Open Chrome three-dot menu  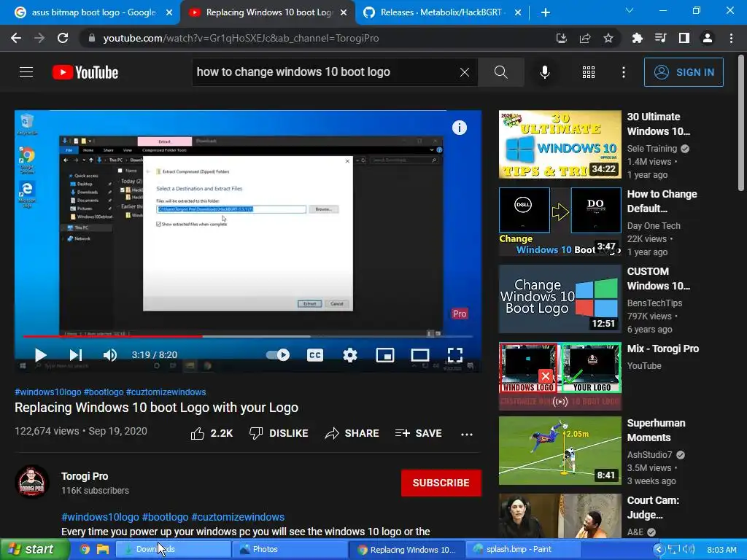tap(731, 38)
